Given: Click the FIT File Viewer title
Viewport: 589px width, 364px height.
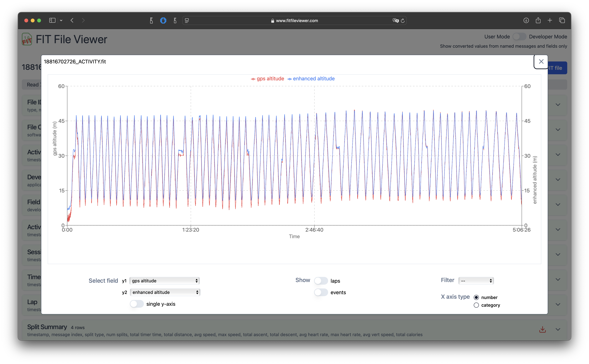Looking at the screenshot, I should (x=72, y=39).
